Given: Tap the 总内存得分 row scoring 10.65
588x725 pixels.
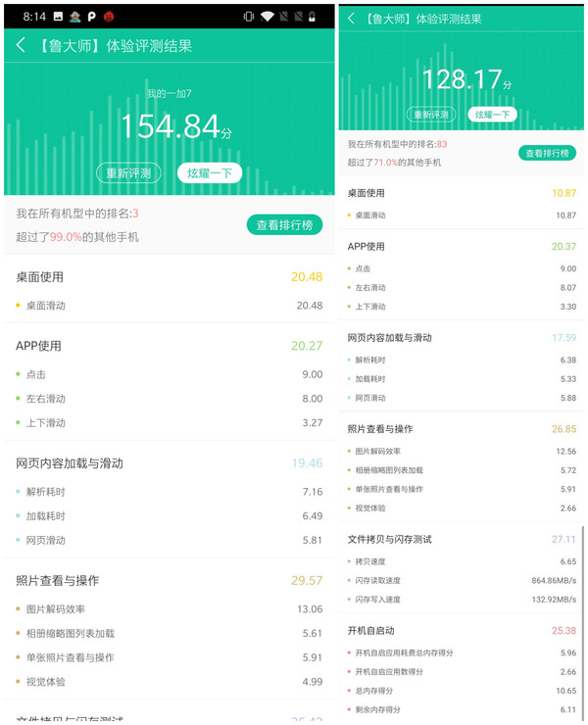Looking at the screenshot, I should 462,691.
